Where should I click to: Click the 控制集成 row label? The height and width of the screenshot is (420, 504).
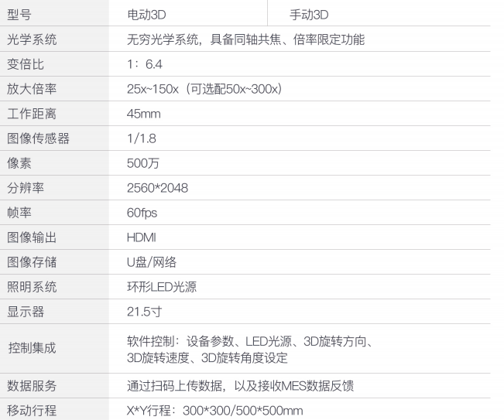[x=32, y=349]
